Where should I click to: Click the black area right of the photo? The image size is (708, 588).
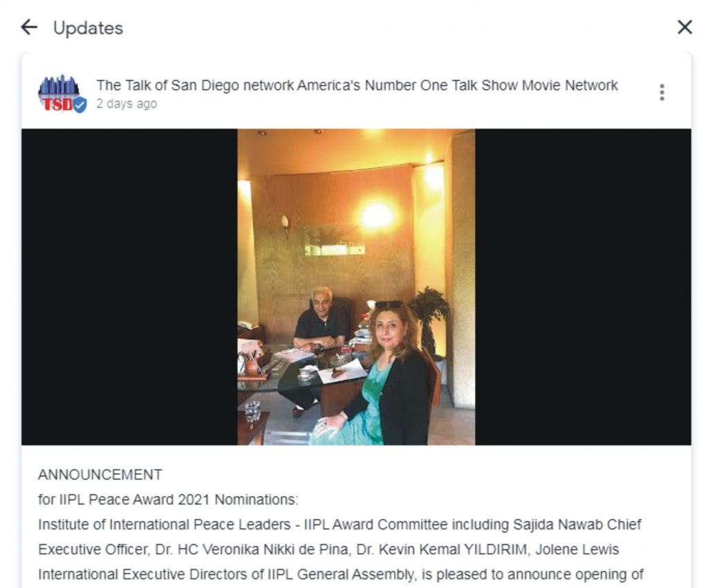[x=583, y=287]
